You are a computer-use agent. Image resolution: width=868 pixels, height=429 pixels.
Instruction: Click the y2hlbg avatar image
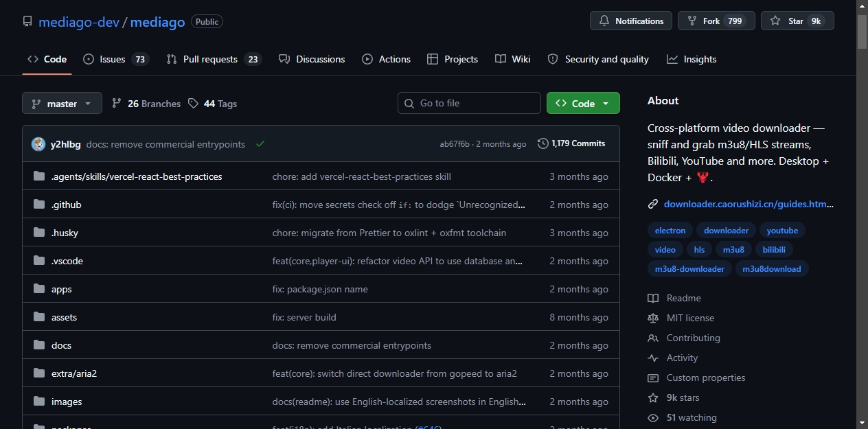click(x=38, y=144)
